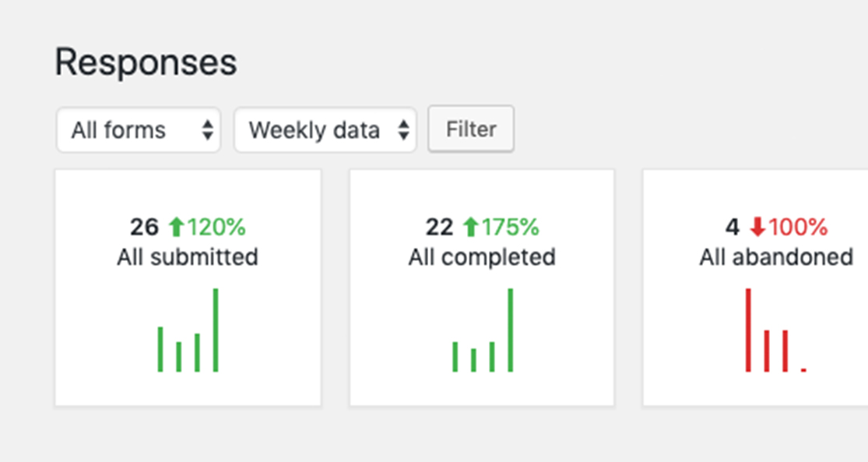Click the All completed green bar chart
The height and width of the screenshot is (462, 868).
click(483, 331)
